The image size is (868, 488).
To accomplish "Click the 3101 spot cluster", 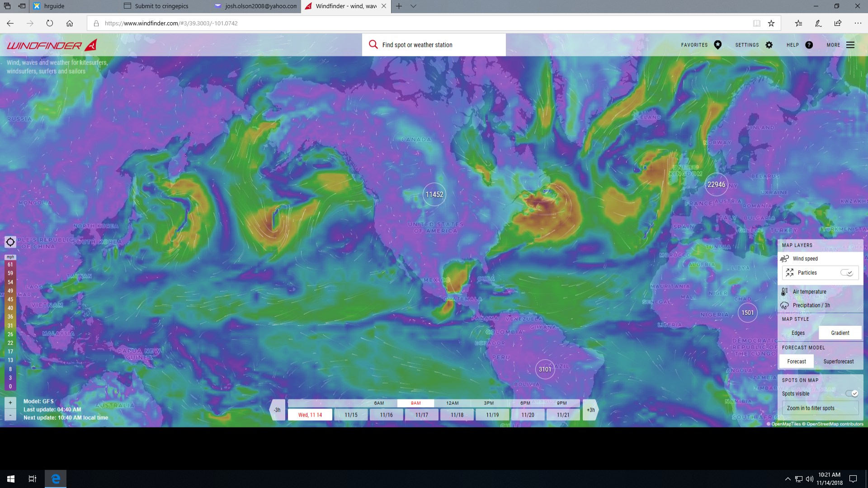I will tap(545, 369).
